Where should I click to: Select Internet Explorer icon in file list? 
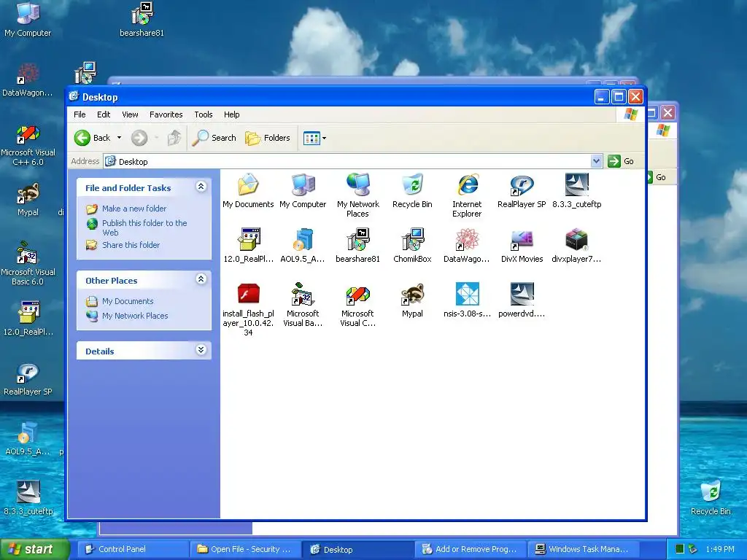click(x=468, y=195)
